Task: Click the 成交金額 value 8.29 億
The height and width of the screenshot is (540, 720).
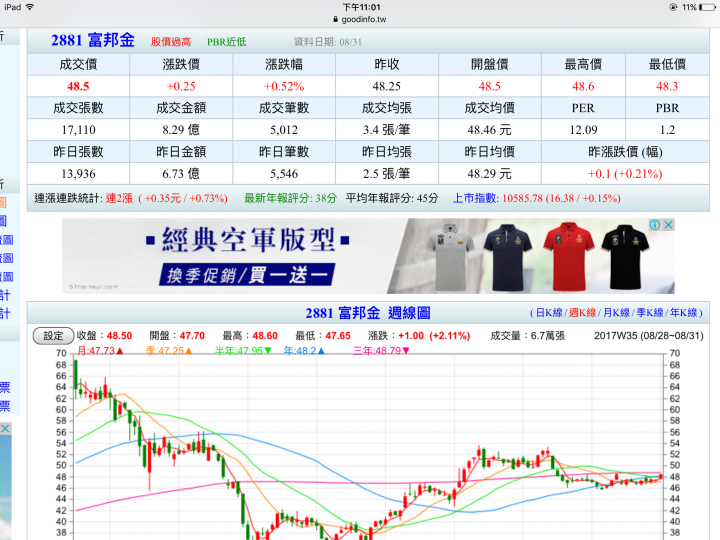Action: coord(181,130)
